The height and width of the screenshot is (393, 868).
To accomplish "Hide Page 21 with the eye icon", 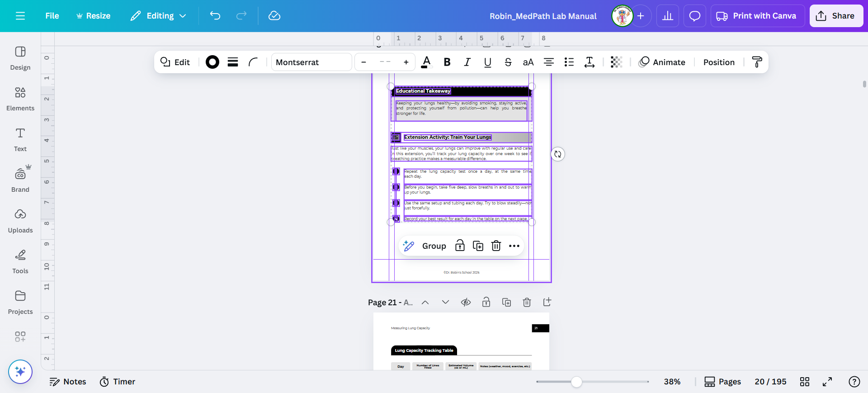I will click(x=466, y=302).
